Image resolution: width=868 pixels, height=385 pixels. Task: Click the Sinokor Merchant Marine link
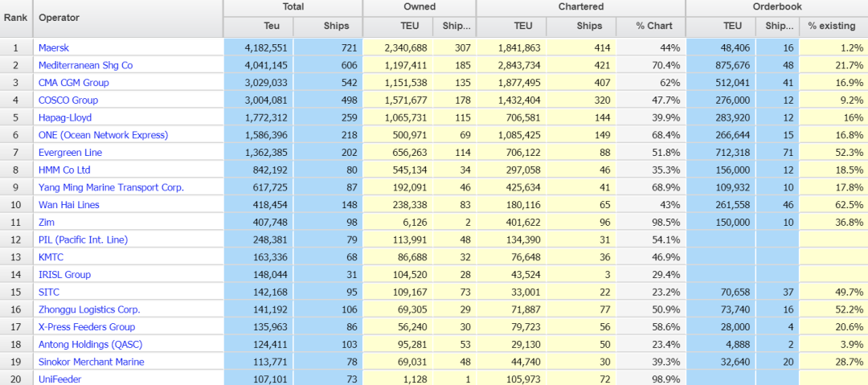click(91, 362)
